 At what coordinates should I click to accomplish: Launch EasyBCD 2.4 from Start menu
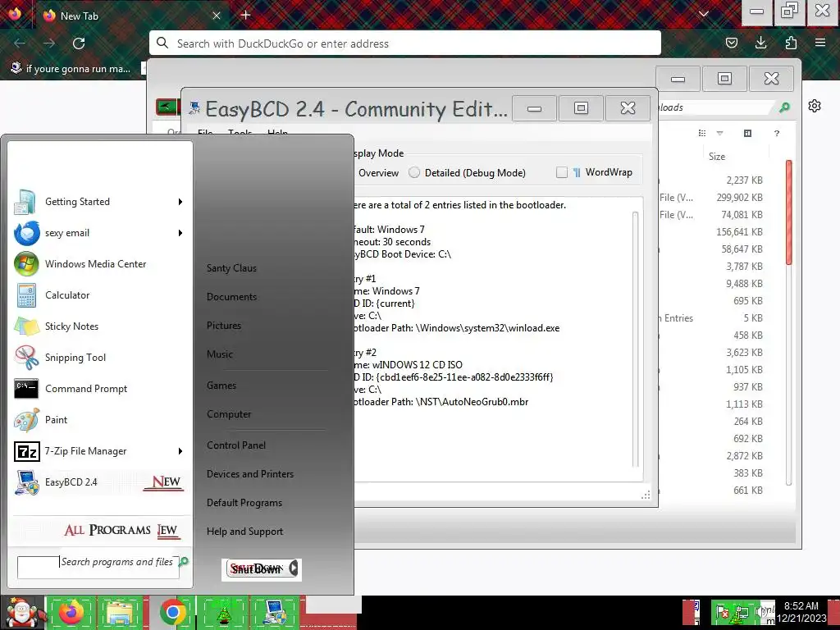click(x=99, y=482)
